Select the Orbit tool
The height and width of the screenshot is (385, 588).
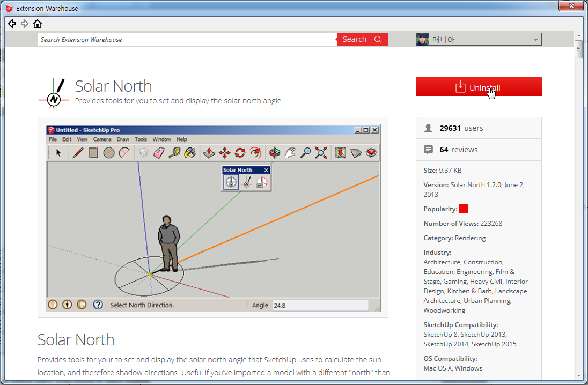click(x=275, y=153)
